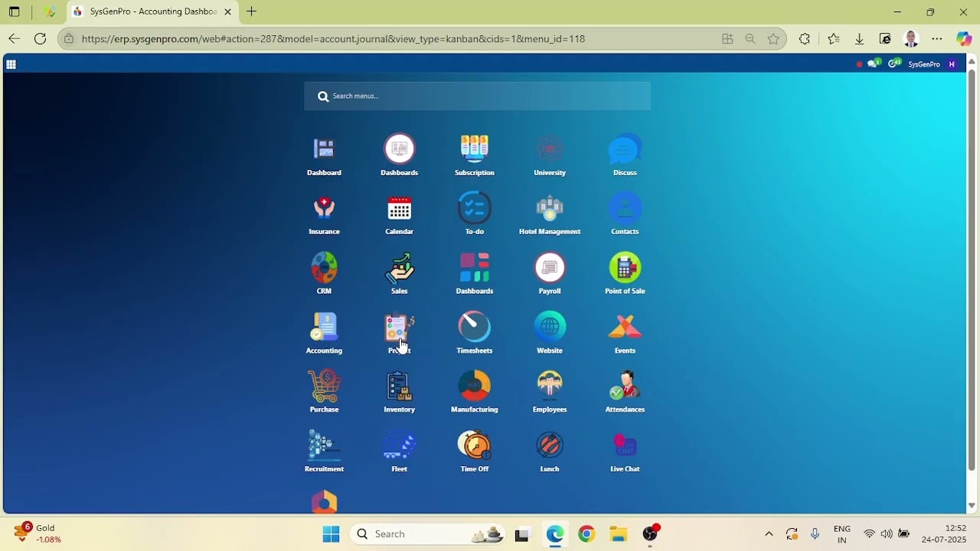The image size is (980, 551).
Task: Open Windows Start menu
Action: pos(331,533)
